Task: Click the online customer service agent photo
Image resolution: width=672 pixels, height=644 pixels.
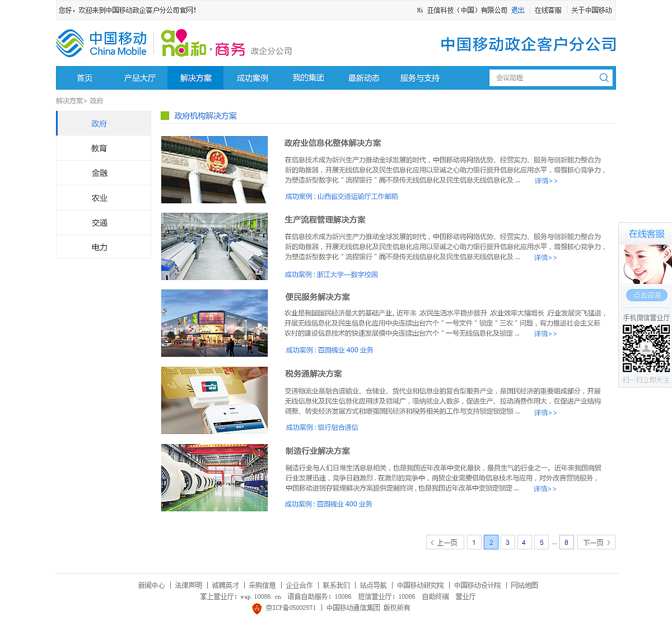Action: pyautogui.click(x=646, y=264)
